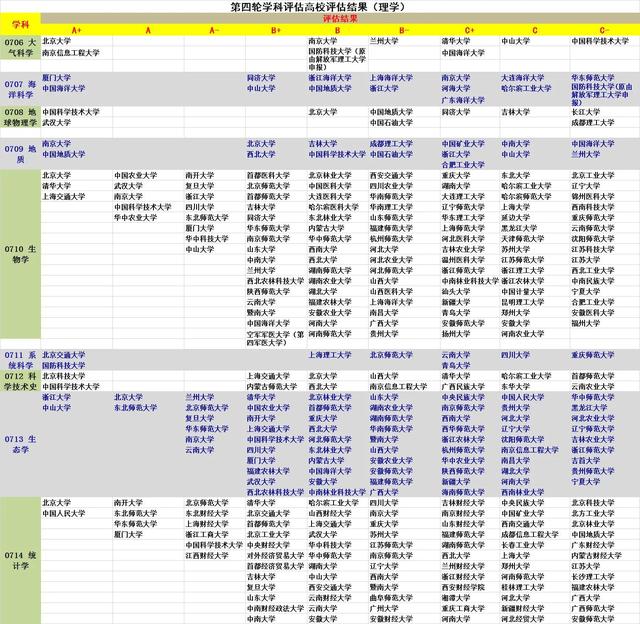
Task: Click the title 第四轮学科评估高校评估结果（理学）
Action: point(319,7)
